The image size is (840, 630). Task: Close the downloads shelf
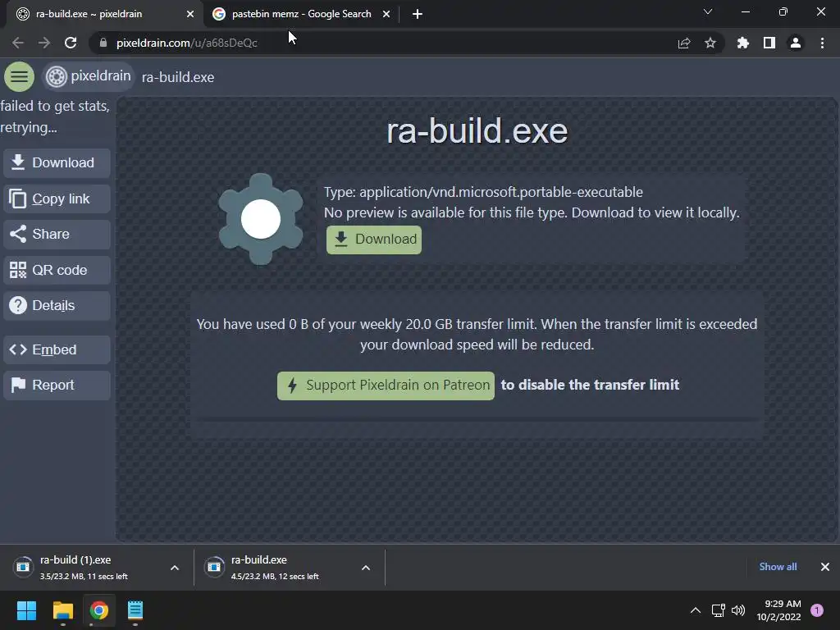825,567
